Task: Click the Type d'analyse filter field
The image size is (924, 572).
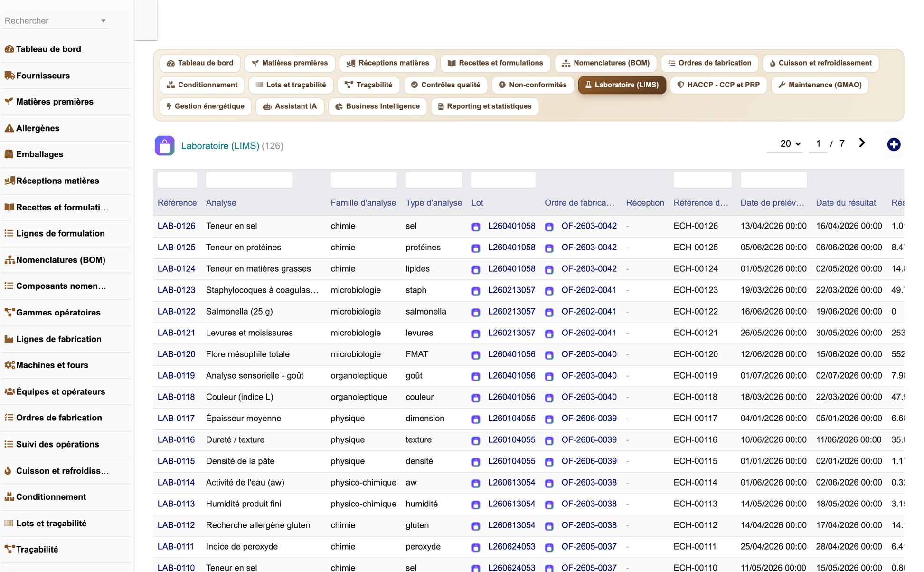Action: tap(434, 180)
